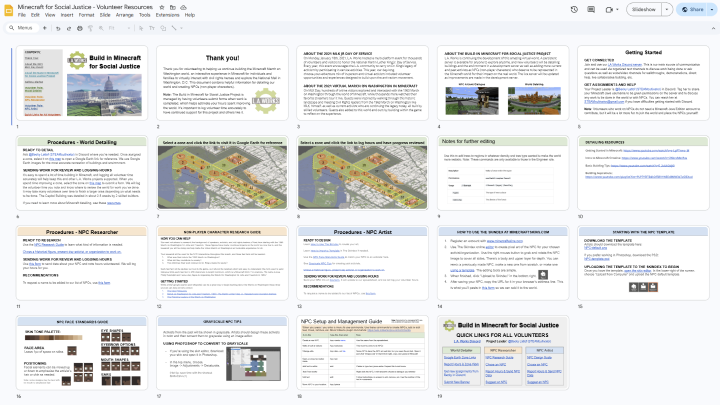Select slide 8 log hours zone map
720x405 pixels.
pos(363,173)
